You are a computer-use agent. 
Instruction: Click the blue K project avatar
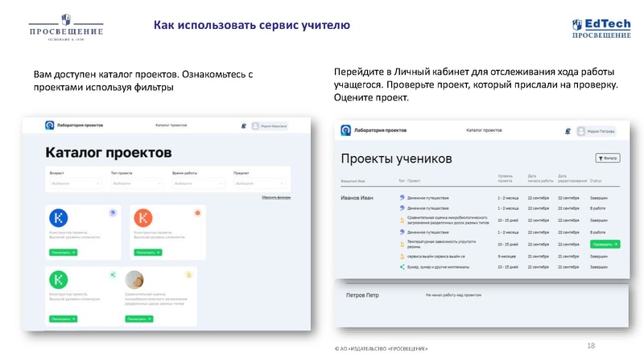(58, 218)
